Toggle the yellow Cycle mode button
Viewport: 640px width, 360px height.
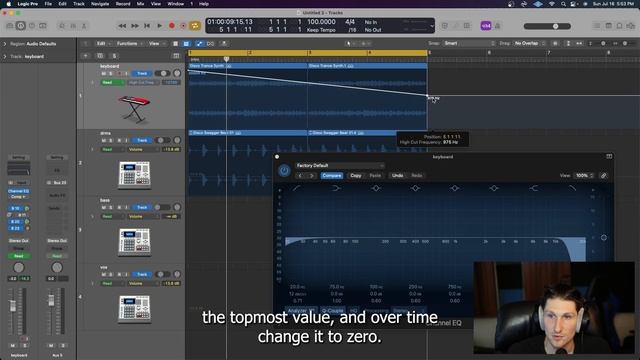click(x=195, y=26)
